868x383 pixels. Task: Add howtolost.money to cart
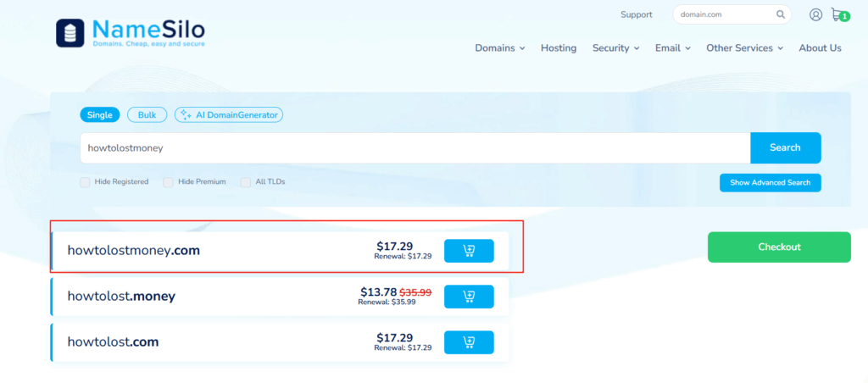click(x=469, y=297)
